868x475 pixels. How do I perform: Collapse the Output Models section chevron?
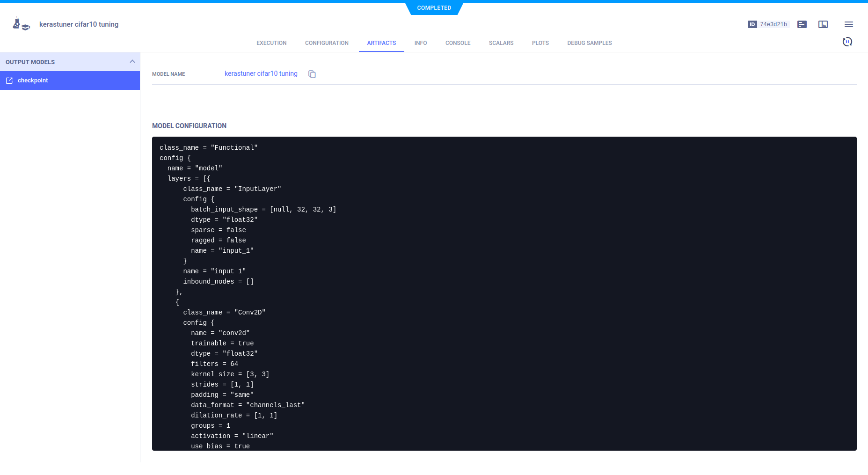pyautogui.click(x=132, y=62)
